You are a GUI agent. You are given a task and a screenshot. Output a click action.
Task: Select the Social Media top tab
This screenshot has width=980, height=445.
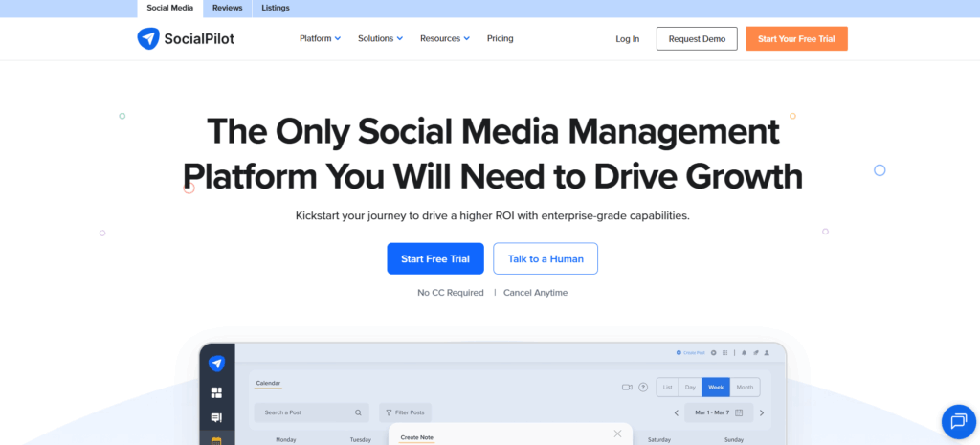(x=170, y=8)
